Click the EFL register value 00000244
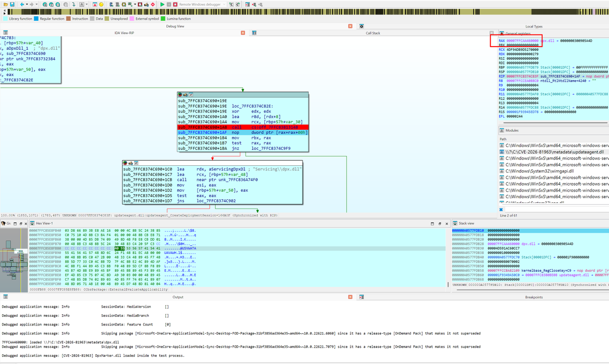Screen dimensions: 609x364 (x=515, y=116)
